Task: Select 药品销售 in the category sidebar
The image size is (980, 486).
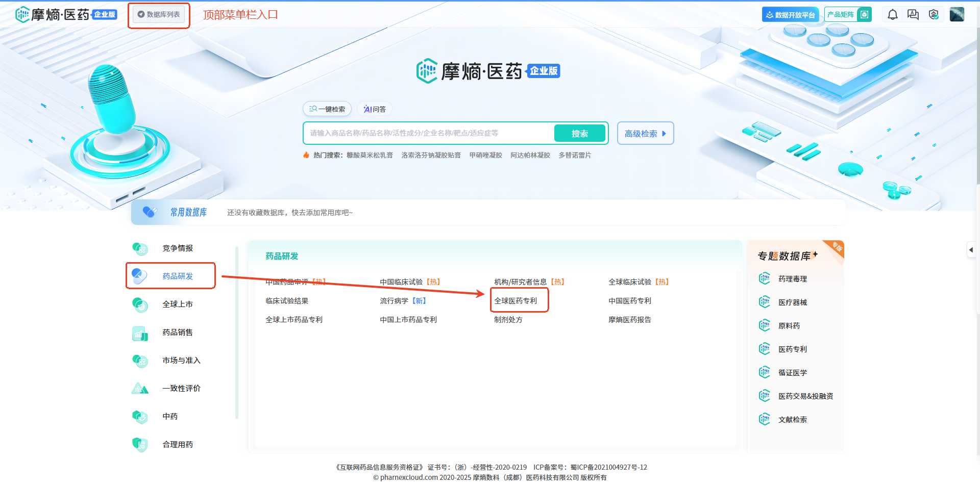Action: tap(177, 332)
